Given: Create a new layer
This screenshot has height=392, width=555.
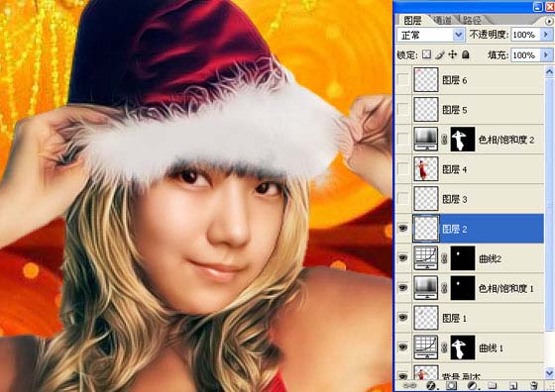Looking at the screenshot, I should coord(513,386).
